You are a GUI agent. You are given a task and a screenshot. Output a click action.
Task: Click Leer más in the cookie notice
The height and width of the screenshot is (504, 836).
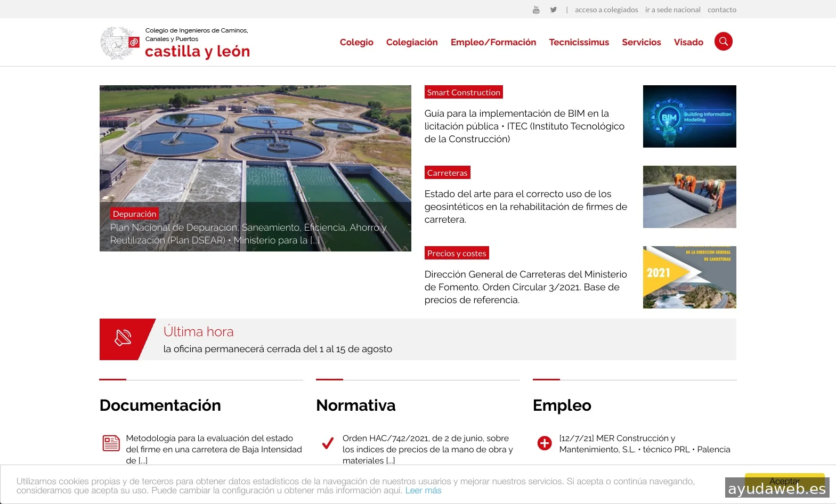tap(423, 490)
